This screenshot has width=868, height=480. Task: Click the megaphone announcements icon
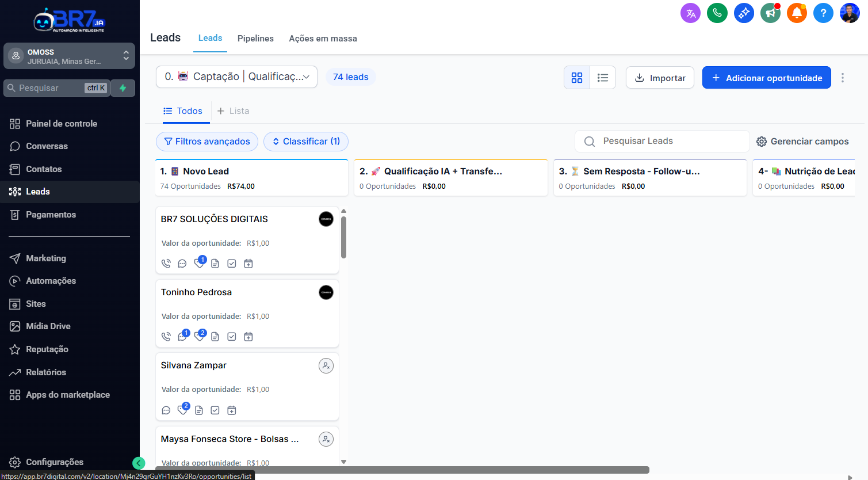[x=770, y=13]
